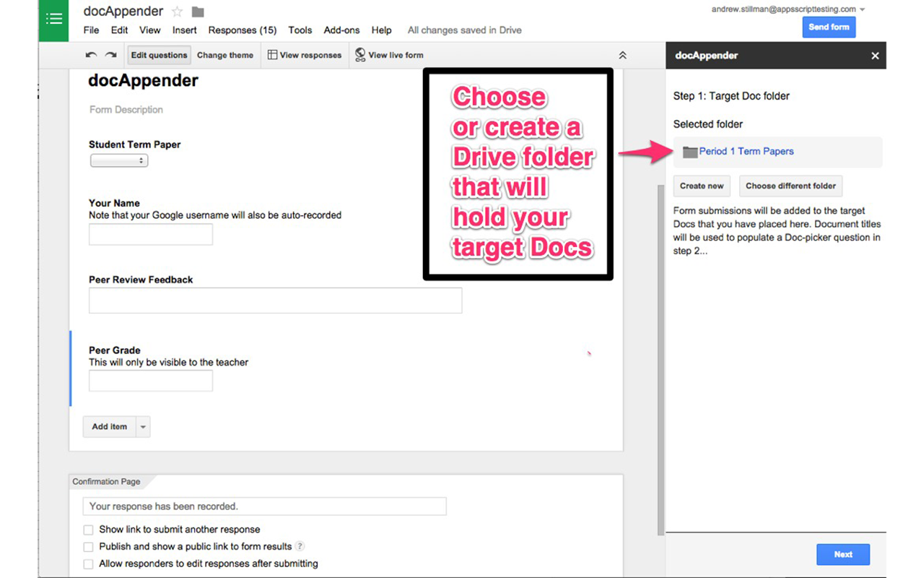
Task: Open the move-to-folder icon beside the title
Action: (x=198, y=12)
